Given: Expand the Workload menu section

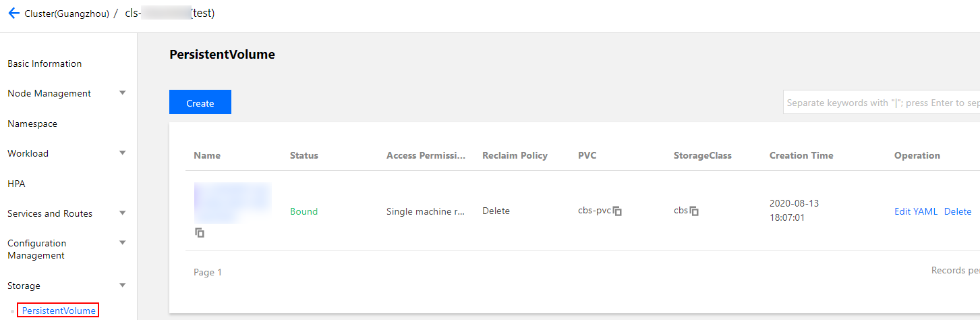Looking at the screenshot, I should coord(122,153).
